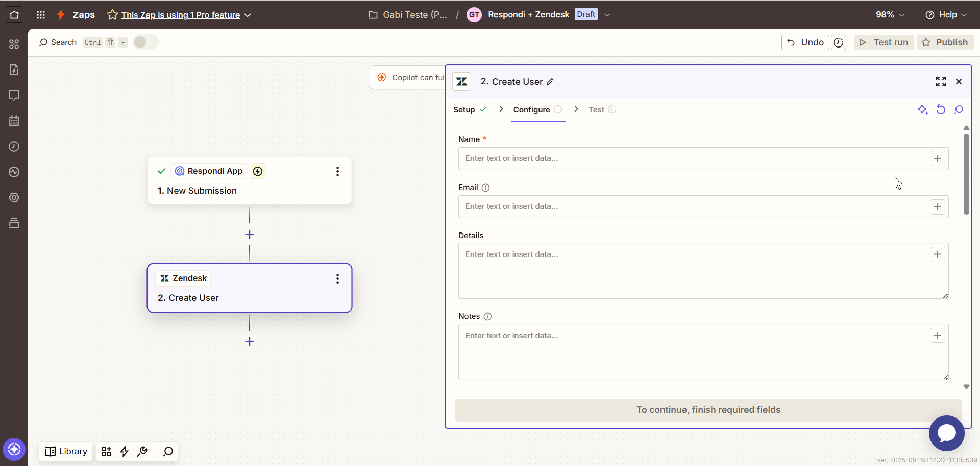Click 'This Zap is using 1 Pro feature' link
The height and width of the screenshot is (466, 980).
tap(180, 15)
